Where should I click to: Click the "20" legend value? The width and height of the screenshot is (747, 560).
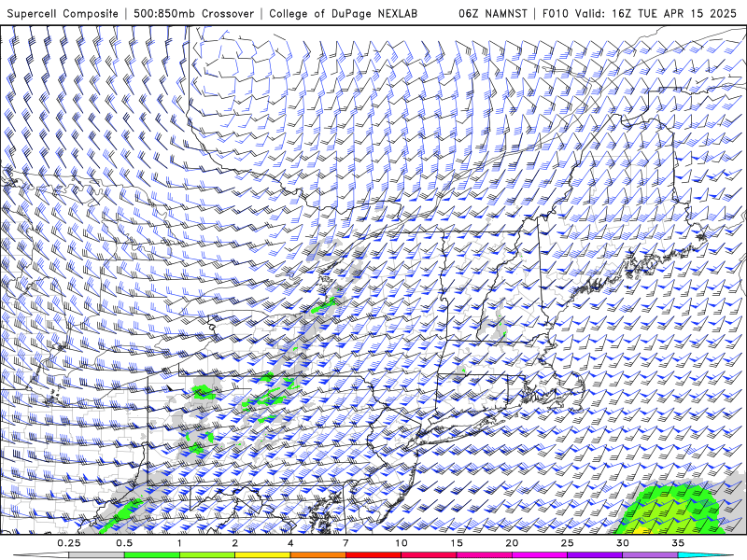pos(512,543)
